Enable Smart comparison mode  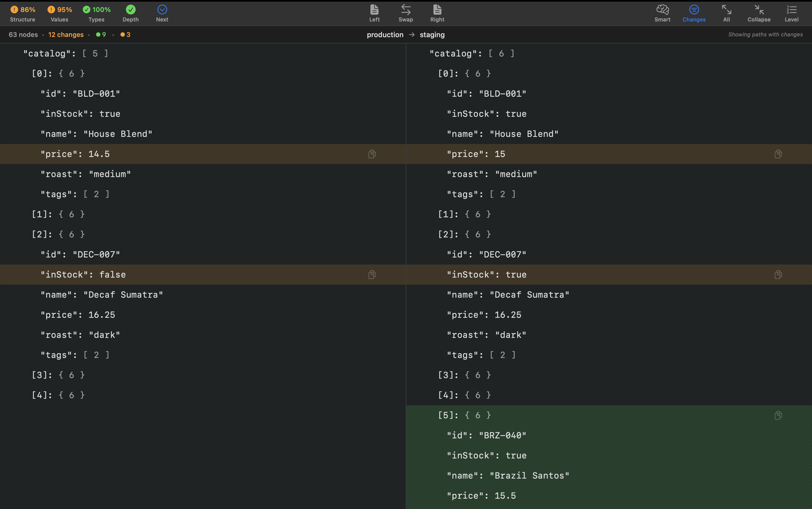click(x=662, y=14)
